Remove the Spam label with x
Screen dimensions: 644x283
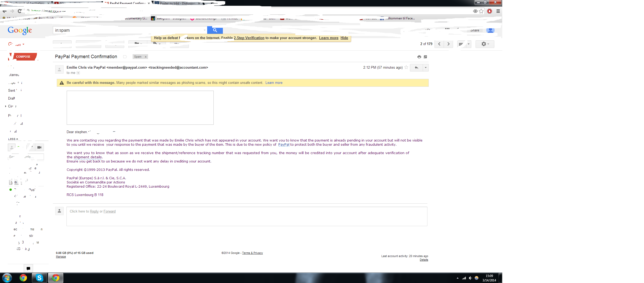[x=146, y=57]
